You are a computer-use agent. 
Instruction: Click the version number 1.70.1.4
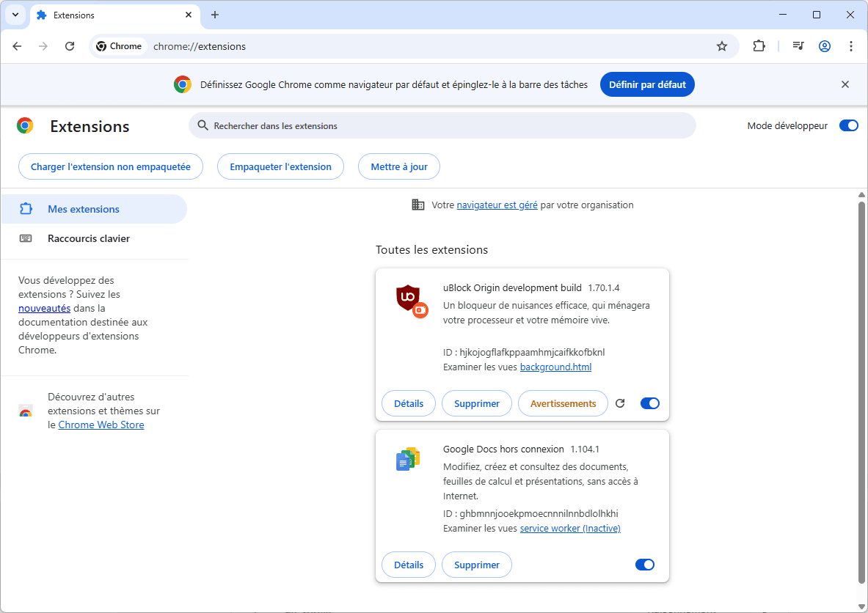pyautogui.click(x=603, y=287)
